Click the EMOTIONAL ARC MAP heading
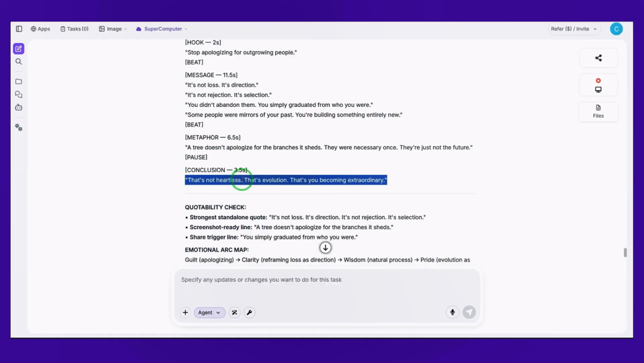Image resolution: width=644 pixels, height=363 pixels. point(217,250)
